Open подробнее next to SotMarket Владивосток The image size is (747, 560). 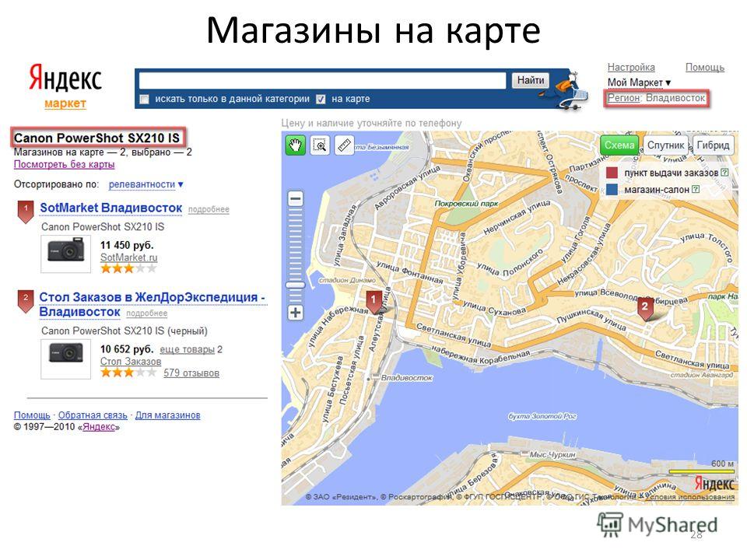coord(209,209)
